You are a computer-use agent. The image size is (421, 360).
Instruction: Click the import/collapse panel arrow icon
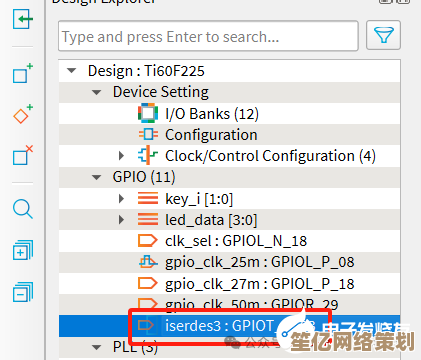pos(23,19)
